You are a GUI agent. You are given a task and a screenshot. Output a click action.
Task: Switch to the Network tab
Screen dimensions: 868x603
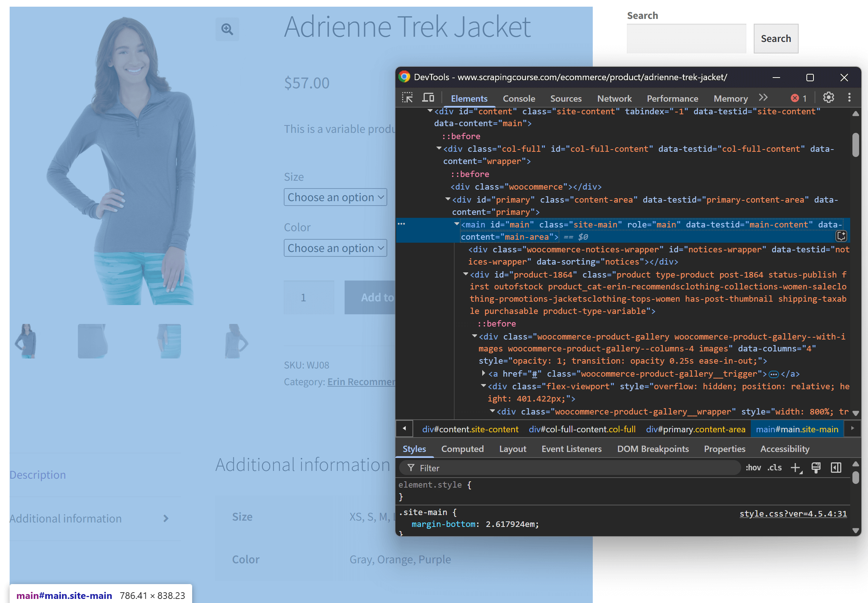pyautogui.click(x=614, y=98)
